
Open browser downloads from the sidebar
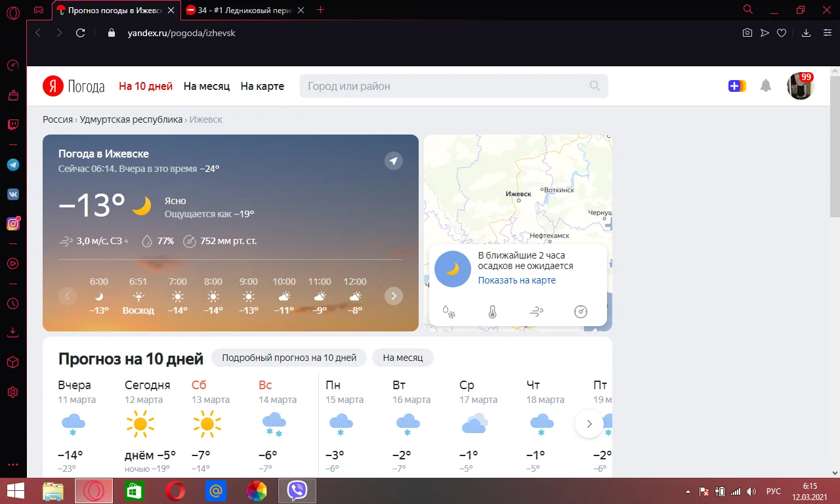tap(12, 332)
